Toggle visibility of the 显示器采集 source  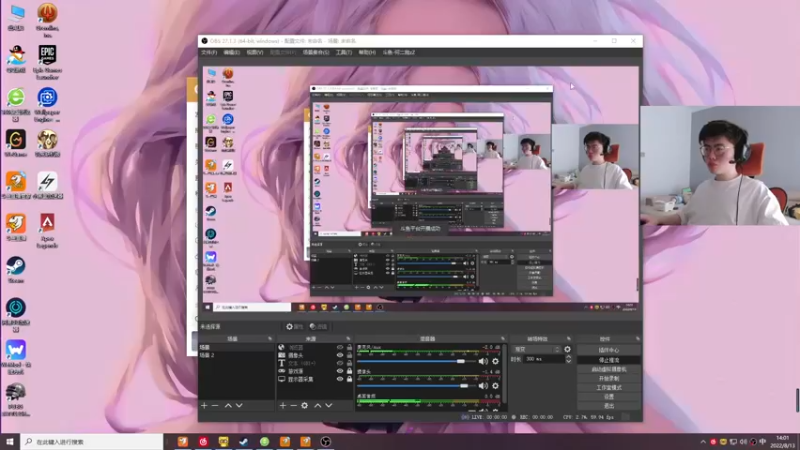[340, 379]
